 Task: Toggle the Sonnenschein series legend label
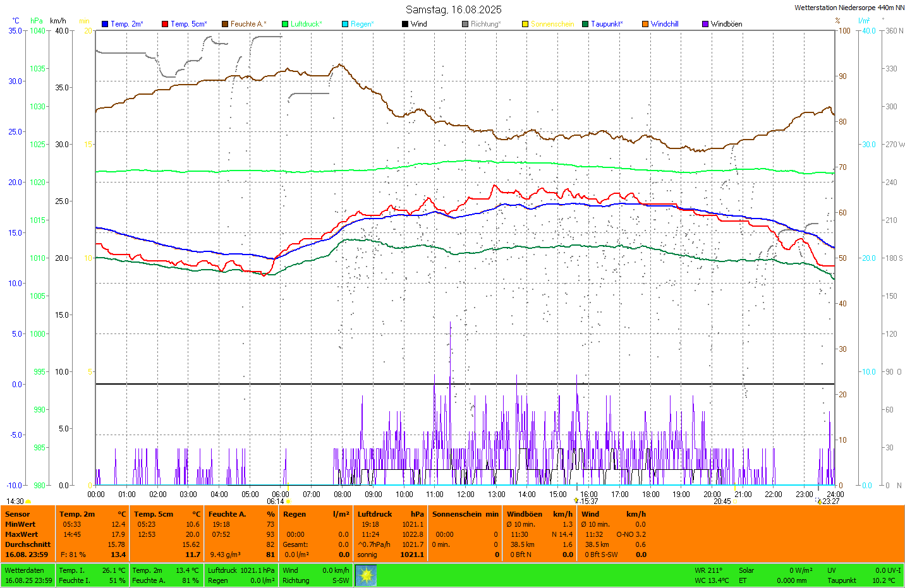pyautogui.click(x=552, y=24)
